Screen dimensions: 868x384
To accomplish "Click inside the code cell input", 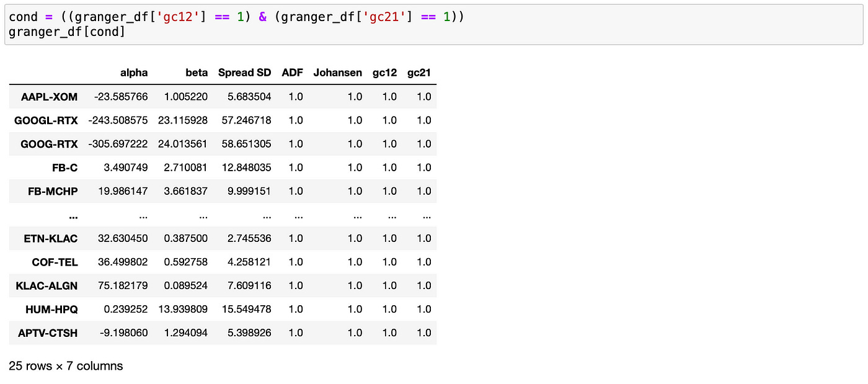I will coord(433,24).
